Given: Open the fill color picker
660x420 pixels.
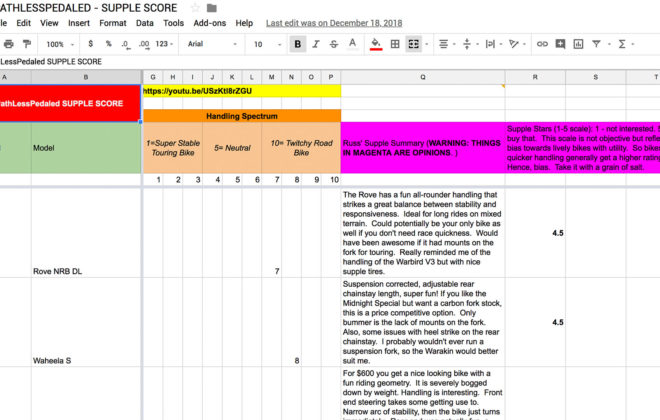Looking at the screenshot, I should point(376,44).
